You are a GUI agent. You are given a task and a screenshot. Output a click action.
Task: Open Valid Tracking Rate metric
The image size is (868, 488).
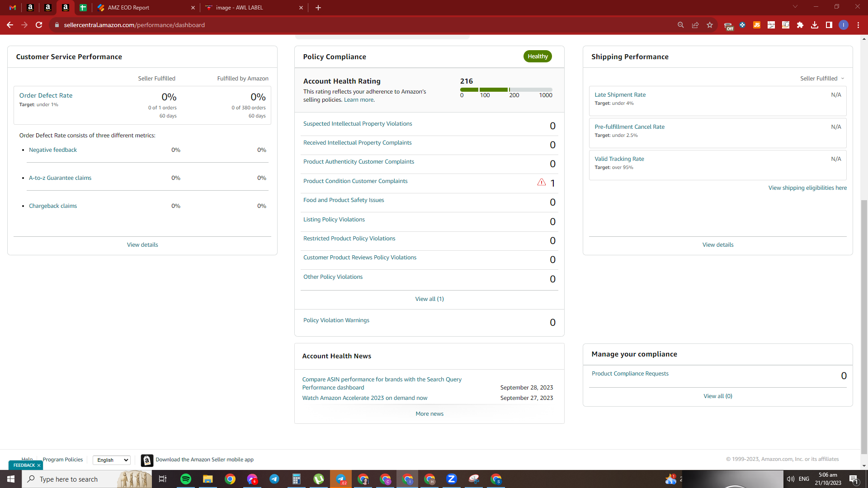pos(619,159)
